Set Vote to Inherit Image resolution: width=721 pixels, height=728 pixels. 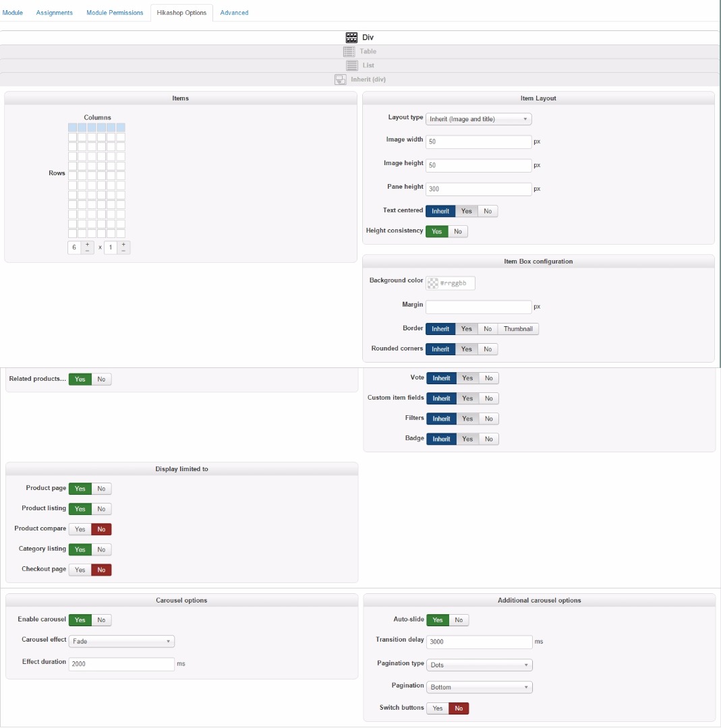[441, 378]
